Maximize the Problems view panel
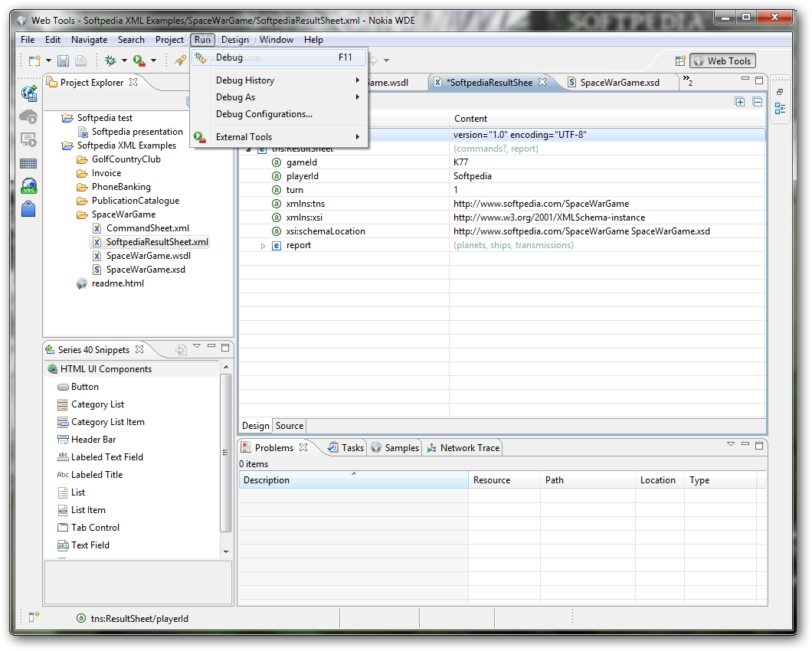The width and height of the screenshot is (812, 651). click(x=759, y=446)
